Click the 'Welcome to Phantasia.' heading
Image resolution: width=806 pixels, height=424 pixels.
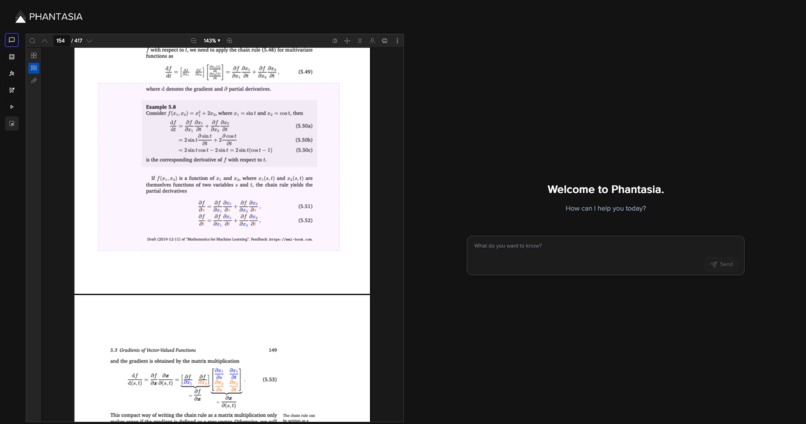606,190
